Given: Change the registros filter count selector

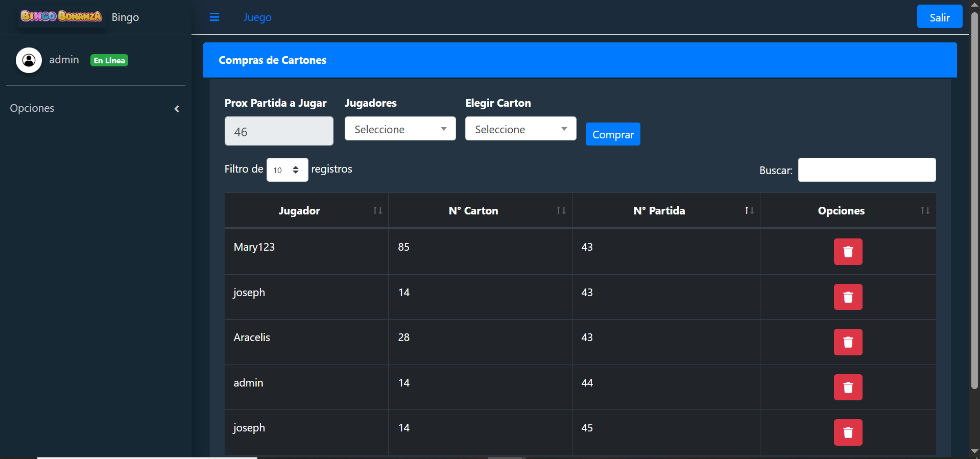Looking at the screenshot, I should [x=287, y=170].
